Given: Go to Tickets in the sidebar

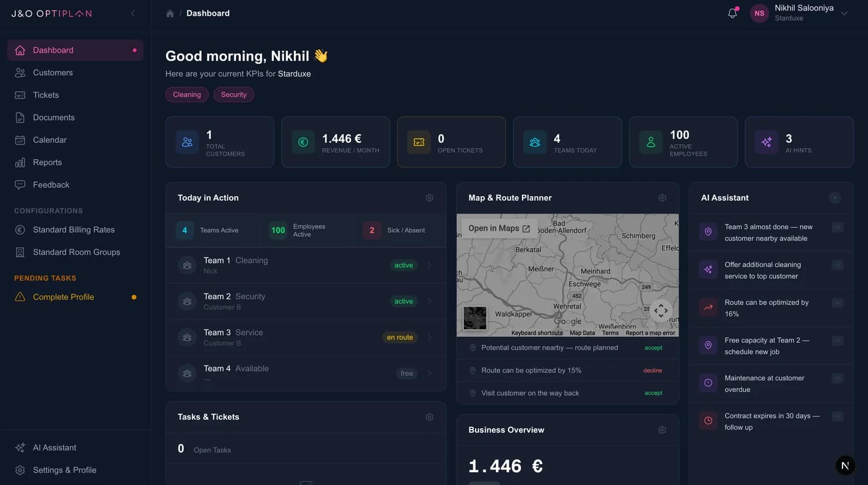Looking at the screenshot, I should (x=75, y=95).
